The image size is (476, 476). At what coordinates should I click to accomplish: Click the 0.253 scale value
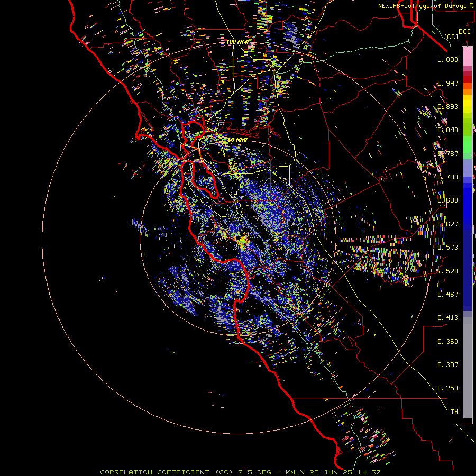pyautogui.click(x=448, y=388)
